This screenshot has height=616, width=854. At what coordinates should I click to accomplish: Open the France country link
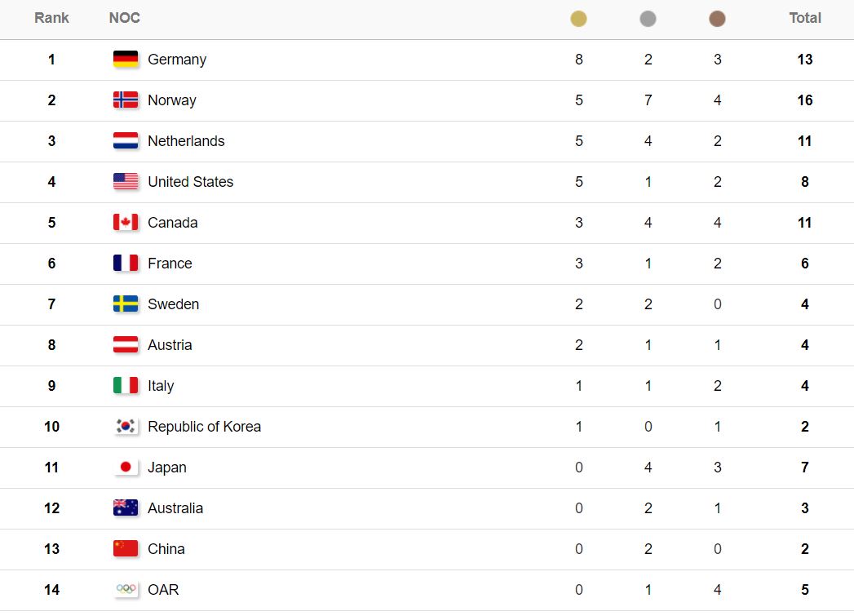170,264
